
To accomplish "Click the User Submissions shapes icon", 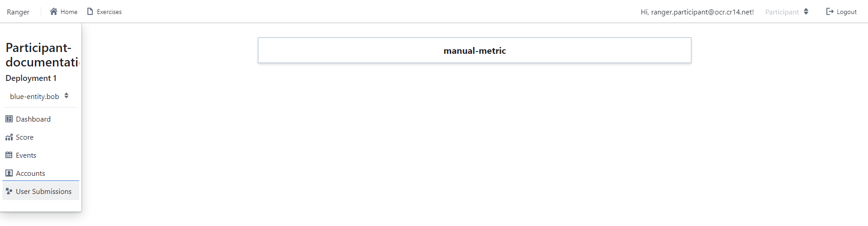I will [x=9, y=191].
